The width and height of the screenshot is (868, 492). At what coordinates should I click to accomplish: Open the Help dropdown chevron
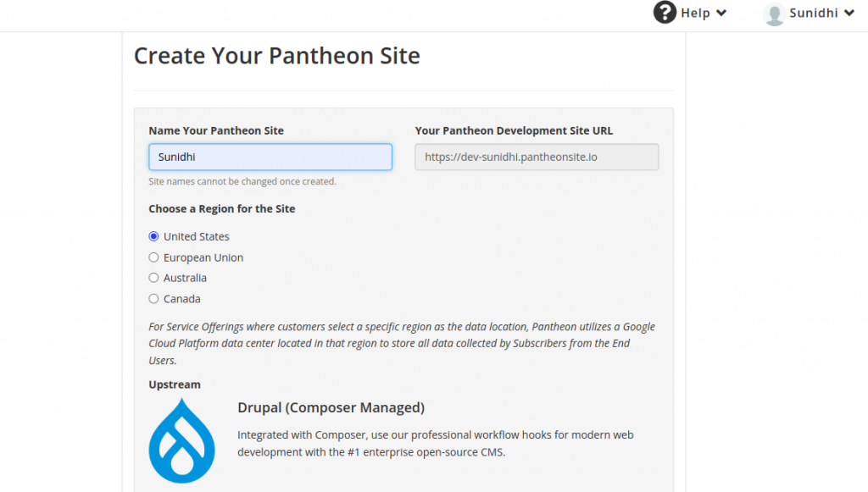(x=720, y=13)
